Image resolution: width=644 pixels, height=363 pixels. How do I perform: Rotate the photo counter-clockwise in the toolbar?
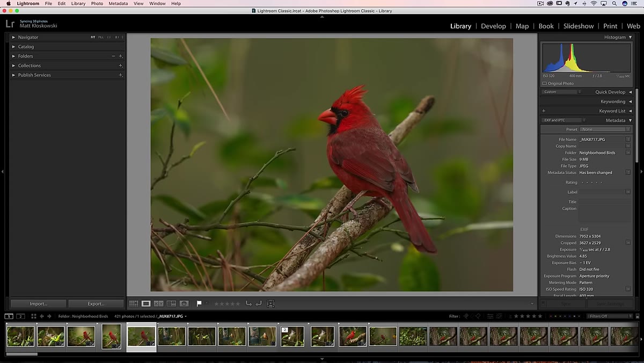248,303
